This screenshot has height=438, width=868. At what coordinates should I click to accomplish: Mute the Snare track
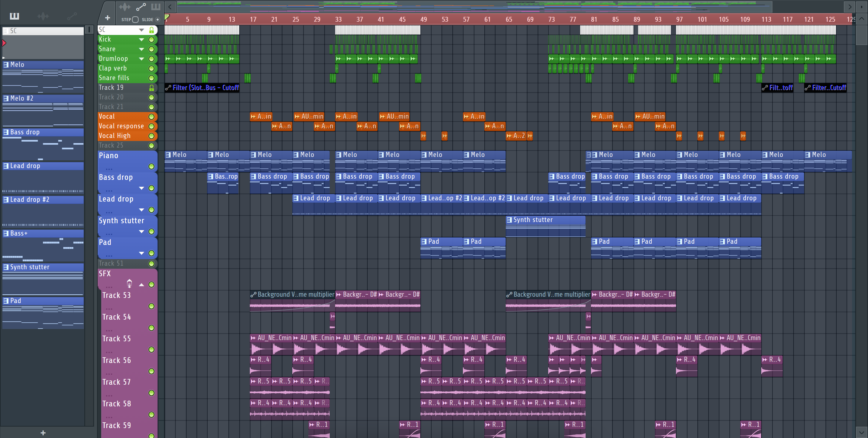[152, 49]
